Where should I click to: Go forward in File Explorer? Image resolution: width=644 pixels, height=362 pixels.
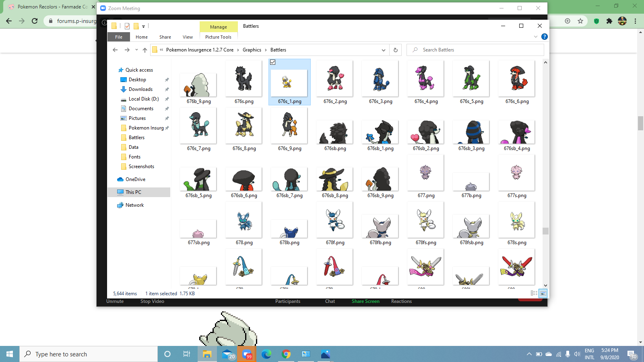(127, 50)
